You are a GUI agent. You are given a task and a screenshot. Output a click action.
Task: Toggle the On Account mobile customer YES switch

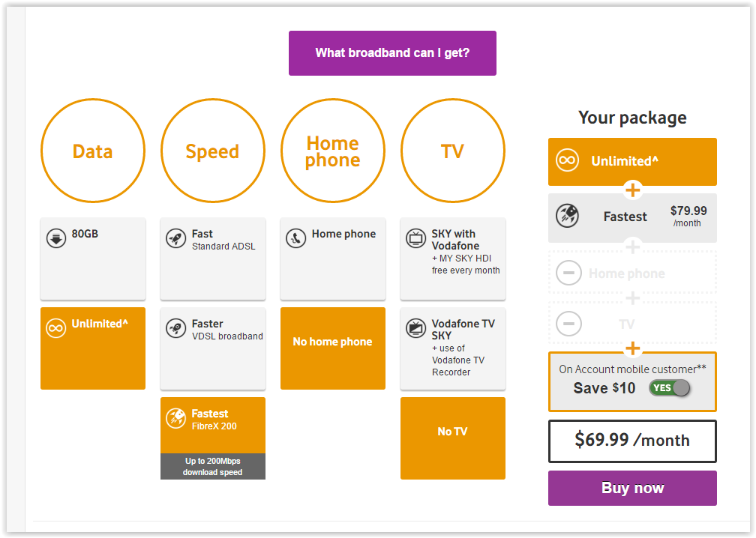(x=670, y=387)
